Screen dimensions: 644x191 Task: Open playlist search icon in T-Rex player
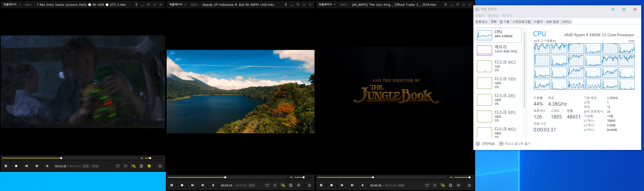click(134, 166)
